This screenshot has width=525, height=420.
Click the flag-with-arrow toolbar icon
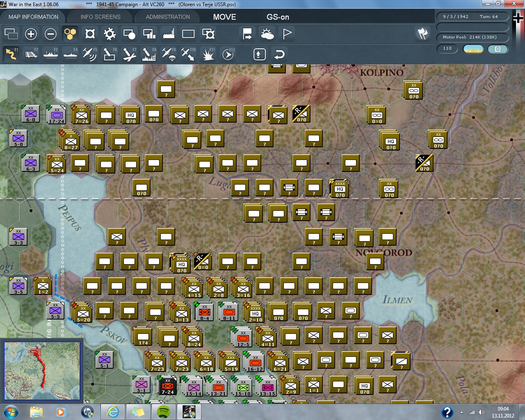point(247,34)
